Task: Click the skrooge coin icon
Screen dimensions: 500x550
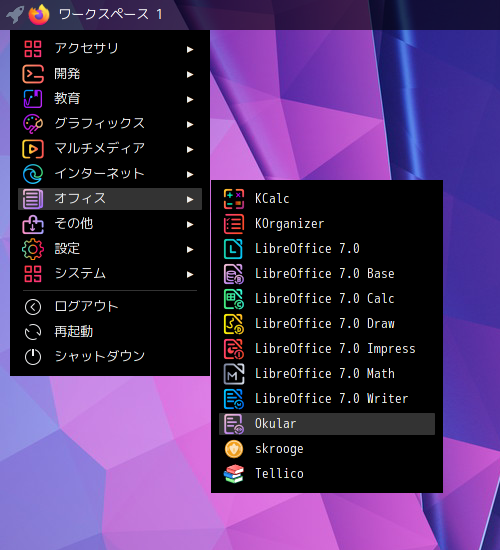Action: pos(234,449)
